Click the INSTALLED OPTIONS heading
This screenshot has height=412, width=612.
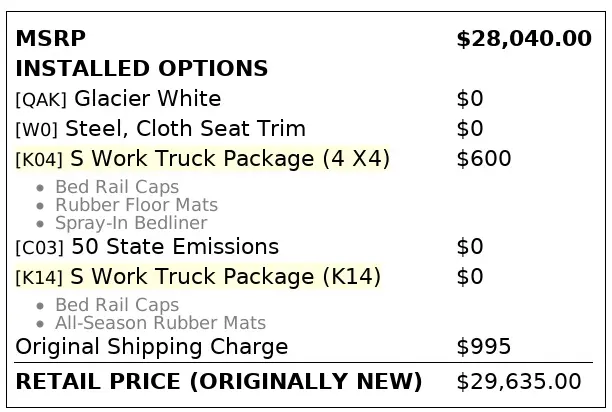[142, 69]
